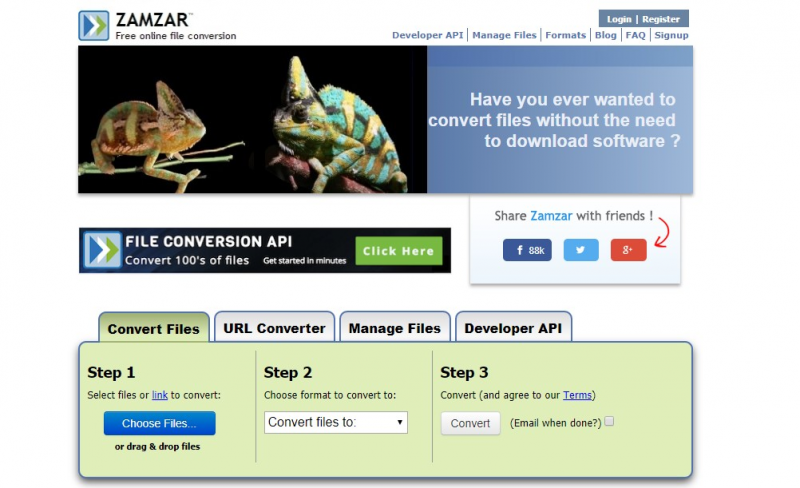Share using the red Google Plus button

pos(628,250)
